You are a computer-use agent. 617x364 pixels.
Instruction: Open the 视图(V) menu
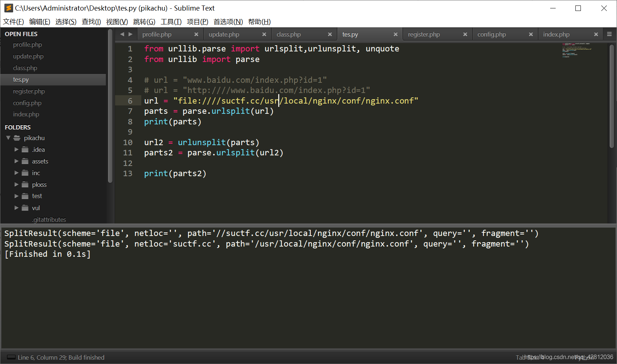pos(117,22)
